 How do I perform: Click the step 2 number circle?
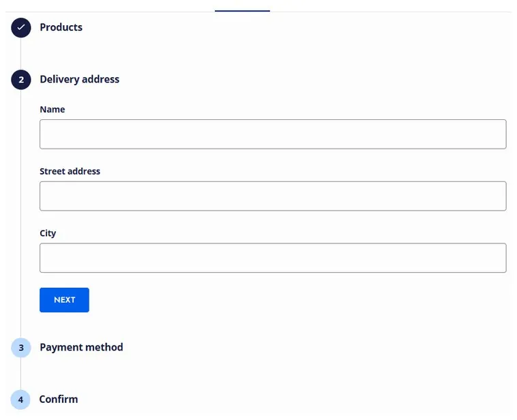coord(21,80)
